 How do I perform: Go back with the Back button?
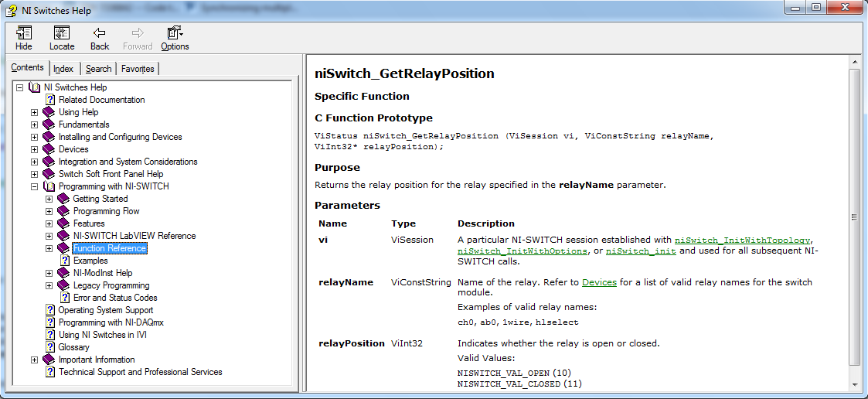pos(100,38)
